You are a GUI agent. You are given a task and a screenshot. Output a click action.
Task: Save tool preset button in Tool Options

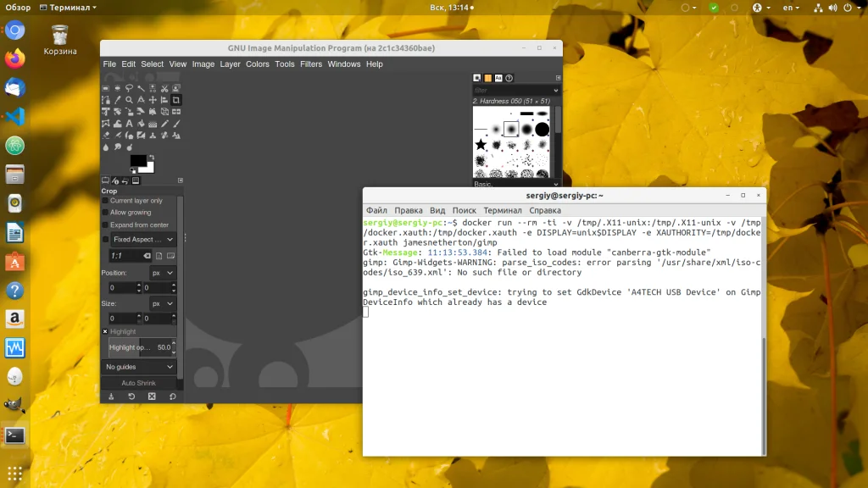(x=111, y=396)
